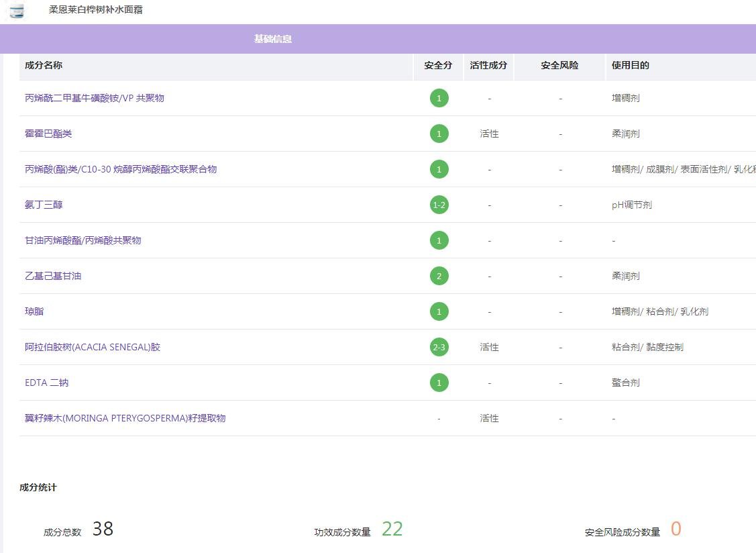This screenshot has width=756, height=553.
Task: Open the EDTA 二钠 ingredient link
Action: tap(47, 383)
